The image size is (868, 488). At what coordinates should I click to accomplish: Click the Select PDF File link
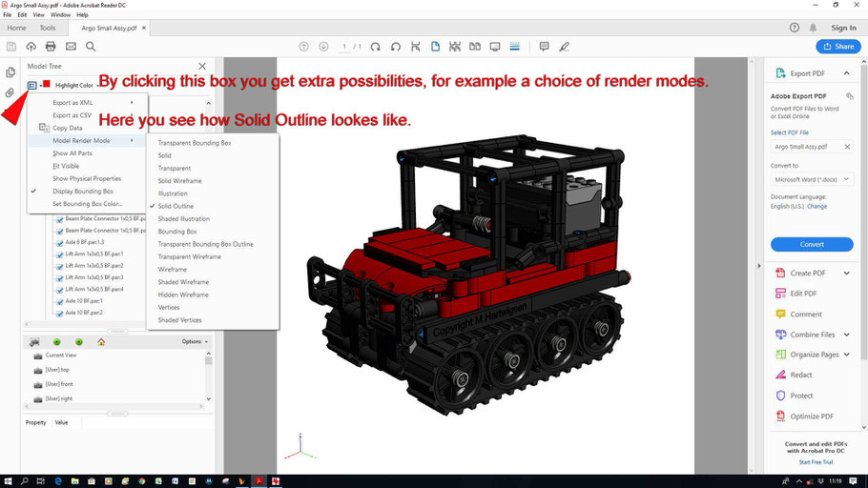click(790, 132)
